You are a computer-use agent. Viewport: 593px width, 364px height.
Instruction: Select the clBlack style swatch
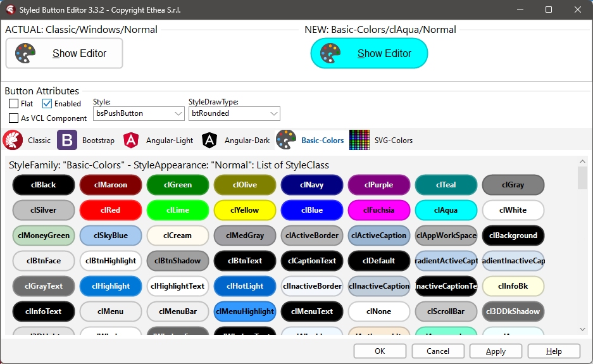tap(44, 185)
